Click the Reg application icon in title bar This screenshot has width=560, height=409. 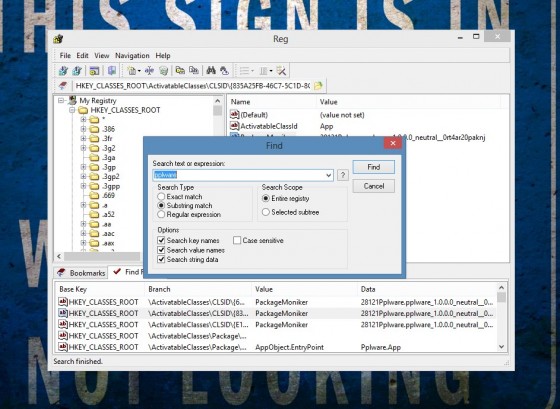pos(58,39)
